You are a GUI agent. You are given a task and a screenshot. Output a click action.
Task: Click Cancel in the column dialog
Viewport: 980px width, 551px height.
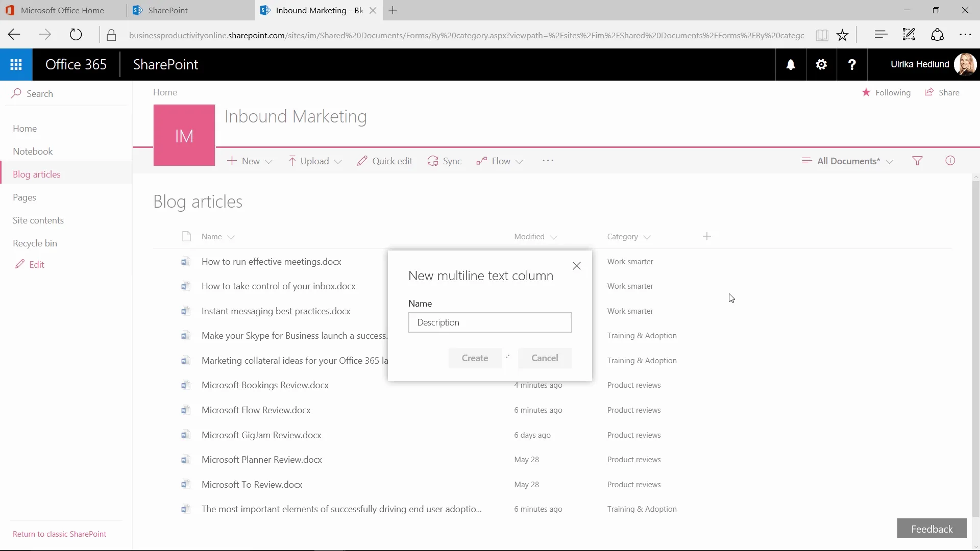(544, 358)
